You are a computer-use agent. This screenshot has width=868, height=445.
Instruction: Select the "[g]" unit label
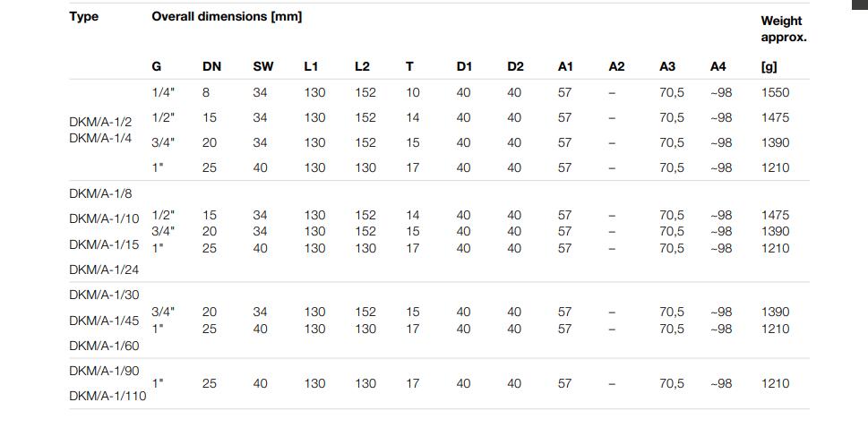coord(769,66)
